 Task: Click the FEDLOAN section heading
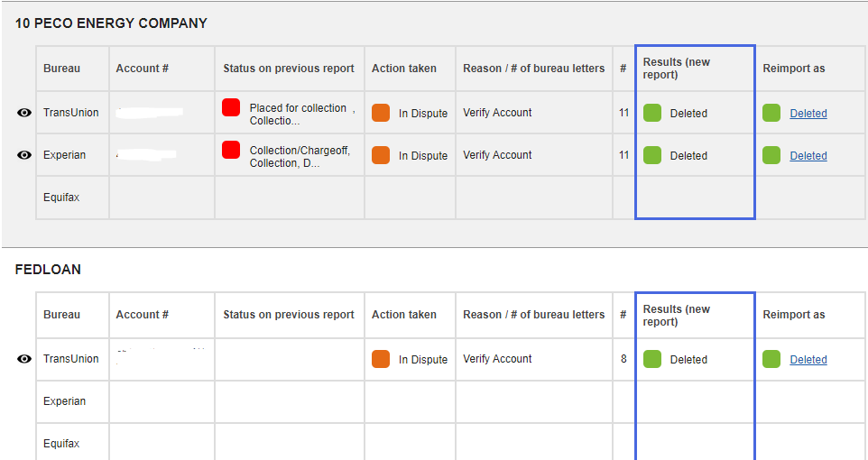pyautogui.click(x=48, y=270)
